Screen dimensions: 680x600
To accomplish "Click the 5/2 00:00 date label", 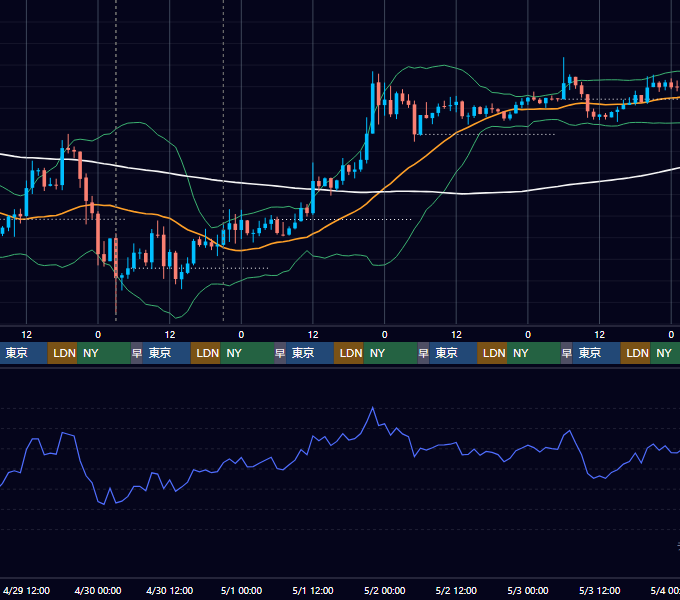I will (x=385, y=590).
